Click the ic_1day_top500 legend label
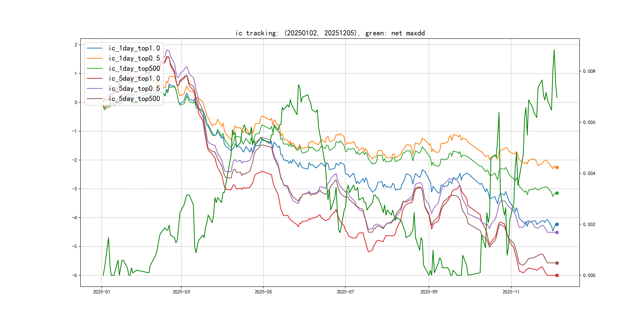The height and width of the screenshot is (322, 644). tap(134, 69)
